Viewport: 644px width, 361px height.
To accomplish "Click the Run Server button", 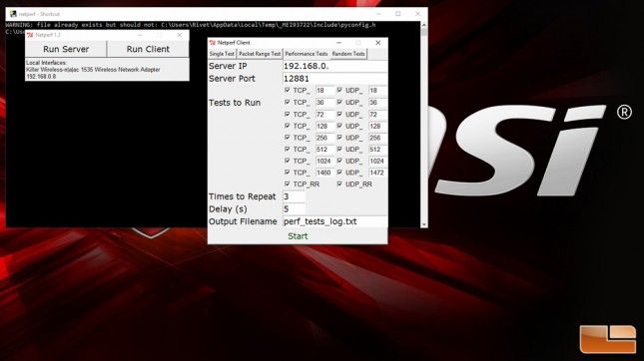I will 66,49.
